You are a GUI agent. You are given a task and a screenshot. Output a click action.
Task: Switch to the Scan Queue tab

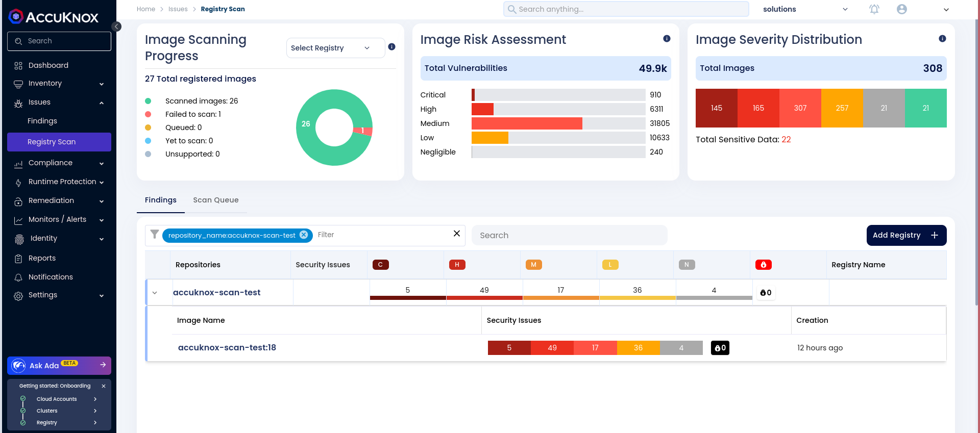tap(216, 200)
